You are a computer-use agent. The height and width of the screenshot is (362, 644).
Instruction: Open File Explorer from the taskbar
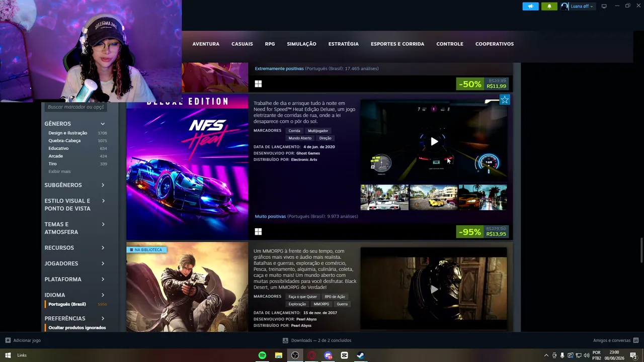click(279, 355)
